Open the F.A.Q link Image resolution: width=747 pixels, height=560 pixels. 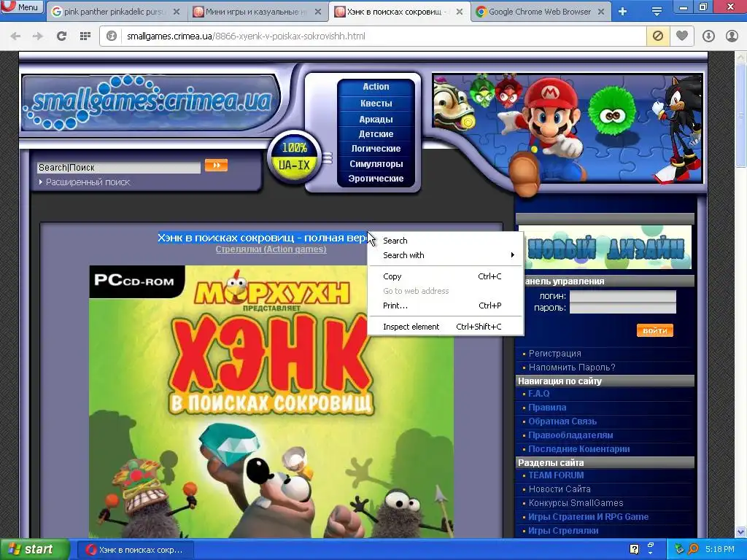pos(539,393)
